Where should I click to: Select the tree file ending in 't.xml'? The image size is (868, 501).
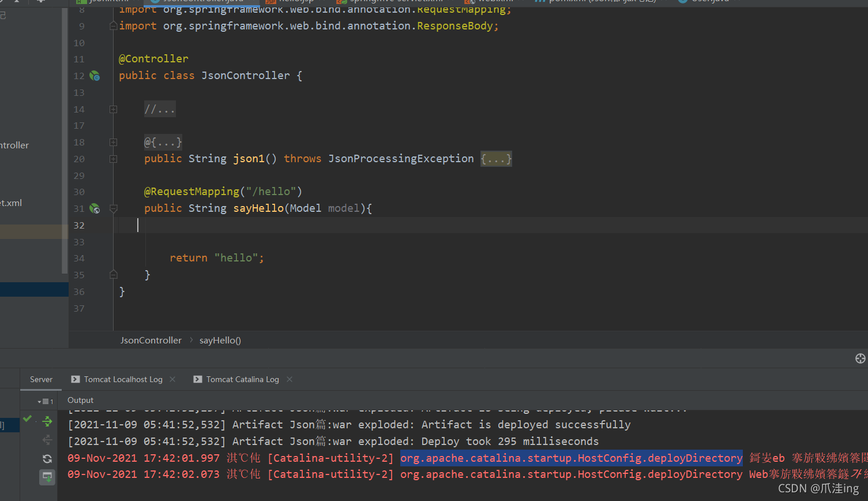pyautogui.click(x=11, y=203)
